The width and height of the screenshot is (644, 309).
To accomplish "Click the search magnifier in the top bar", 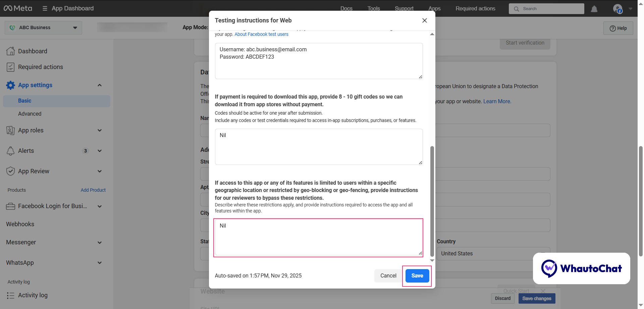I will tap(517, 9).
